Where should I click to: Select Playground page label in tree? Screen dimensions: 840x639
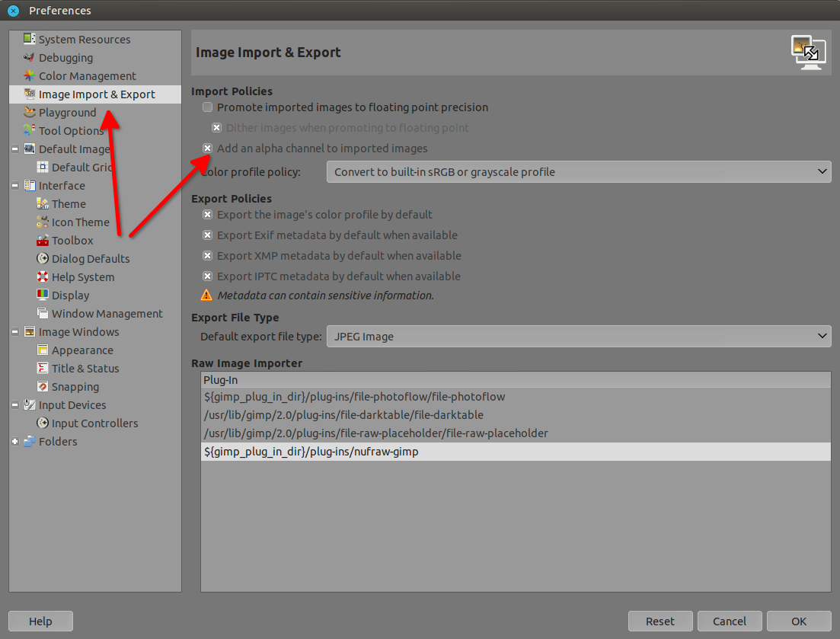(68, 113)
